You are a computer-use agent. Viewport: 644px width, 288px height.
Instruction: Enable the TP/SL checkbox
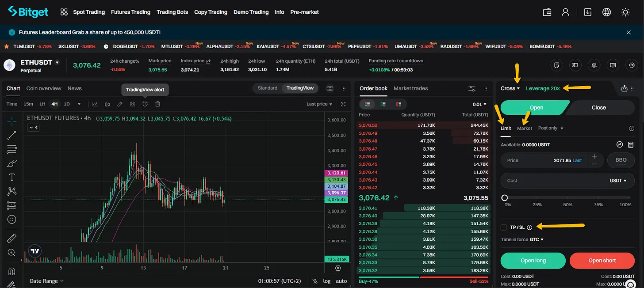[x=503, y=227]
